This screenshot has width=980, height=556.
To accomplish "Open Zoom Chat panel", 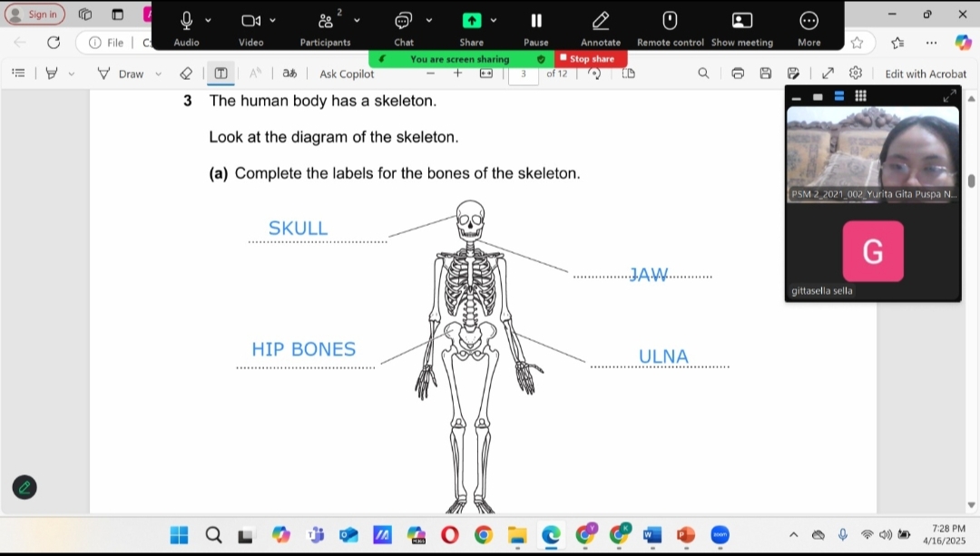I will [404, 28].
